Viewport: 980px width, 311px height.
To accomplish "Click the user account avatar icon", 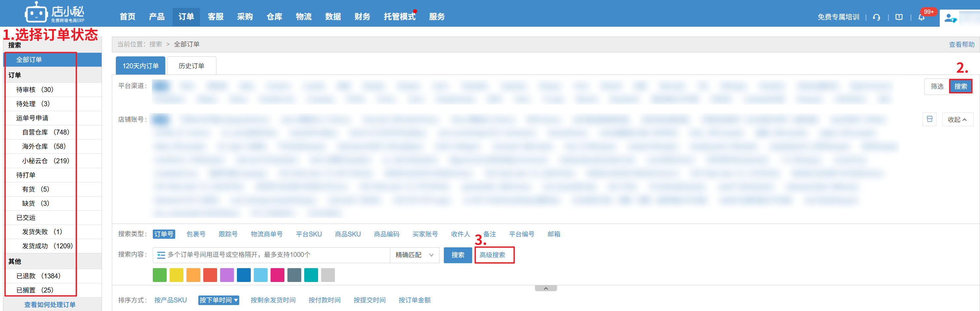I will point(950,18).
